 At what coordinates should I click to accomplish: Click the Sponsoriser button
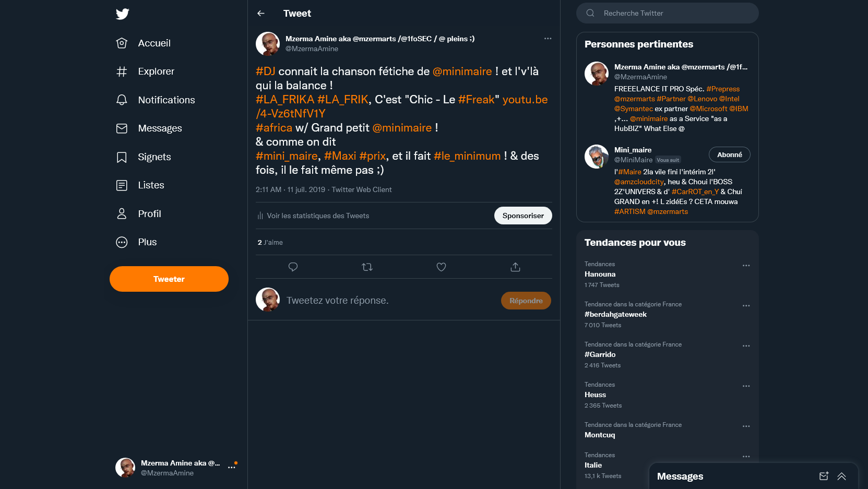point(523,216)
